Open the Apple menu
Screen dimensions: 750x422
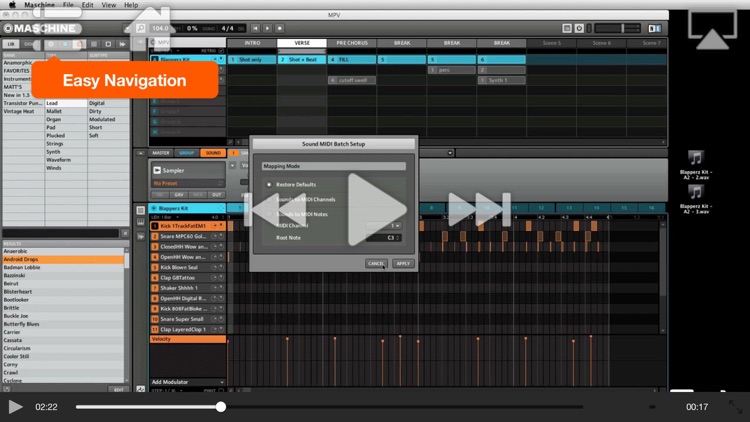(12, 5)
